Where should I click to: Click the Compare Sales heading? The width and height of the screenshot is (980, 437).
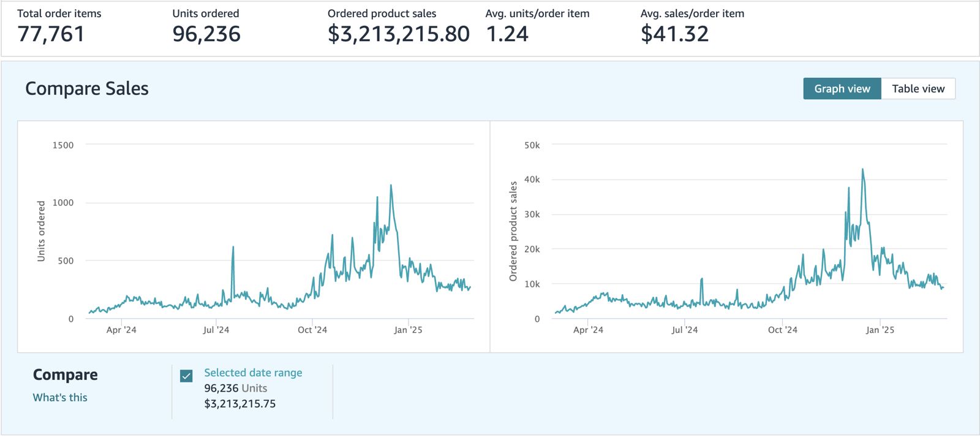click(87, 89)
